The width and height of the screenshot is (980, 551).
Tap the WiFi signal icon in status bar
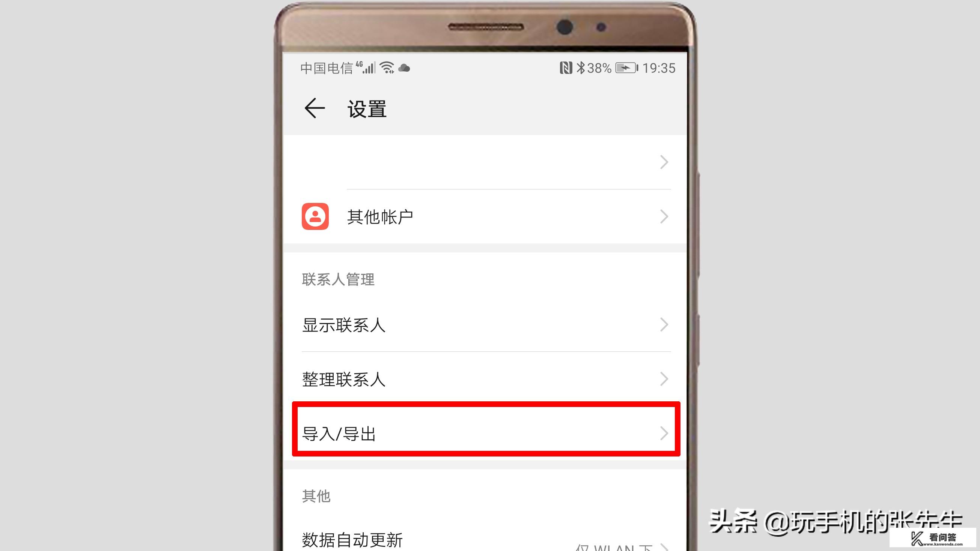pos(388,67)
